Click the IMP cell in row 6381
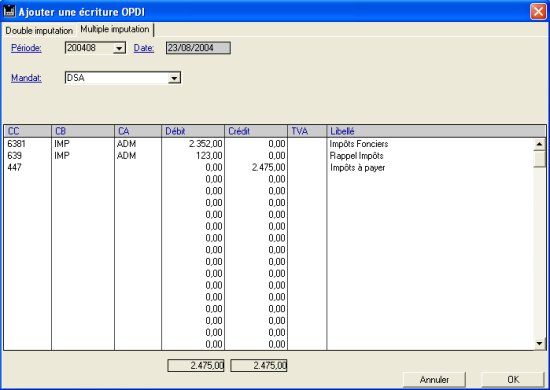 point(62,144)
